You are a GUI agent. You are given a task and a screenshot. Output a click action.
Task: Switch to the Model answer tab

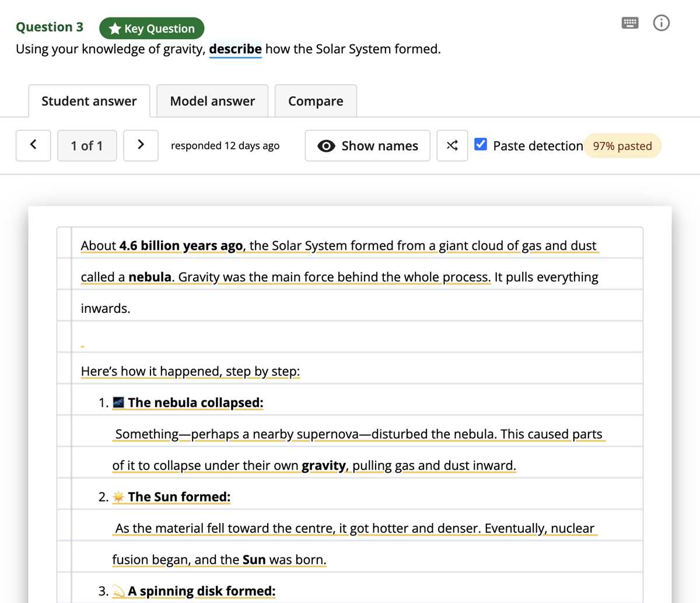(x=212, y=101)
